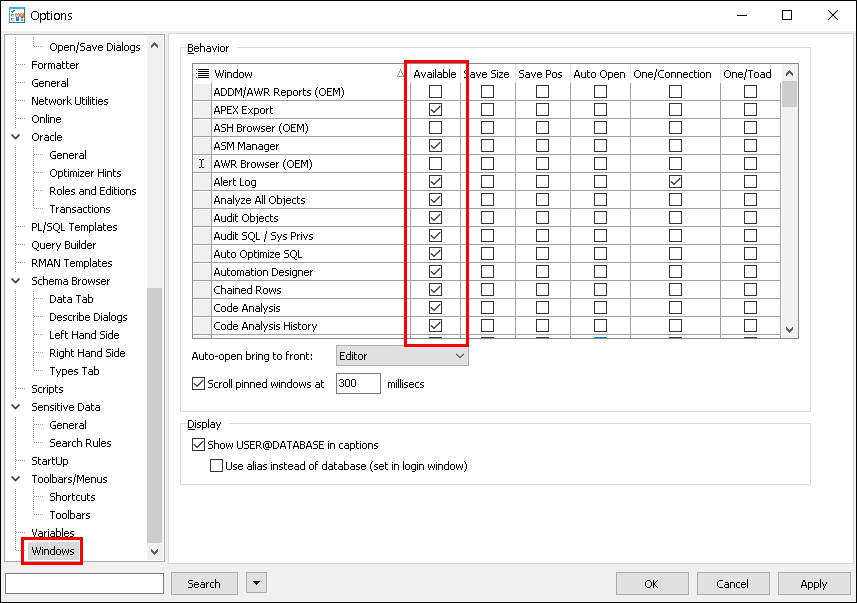Viewport: 857px width, 603px height.
Task: Collapse the Toolbars/Menus tree node
Action: (16, 479)
